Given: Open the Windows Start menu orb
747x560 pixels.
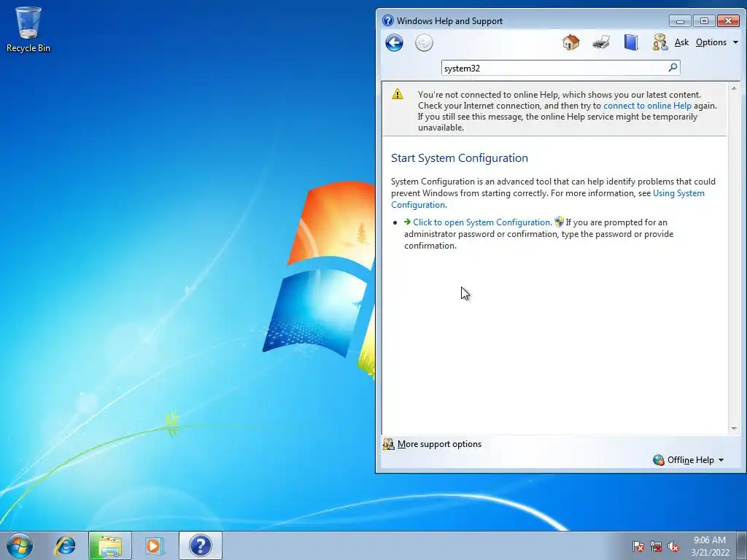Looking at the screenshot, I should click(x=20, y=545).
